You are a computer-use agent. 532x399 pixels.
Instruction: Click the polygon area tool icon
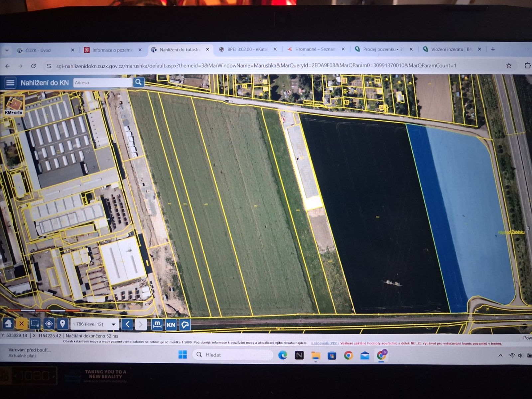pos(185,325)
